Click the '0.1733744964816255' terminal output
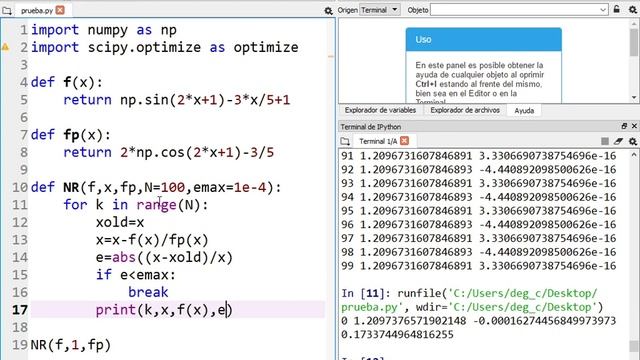 397,335
